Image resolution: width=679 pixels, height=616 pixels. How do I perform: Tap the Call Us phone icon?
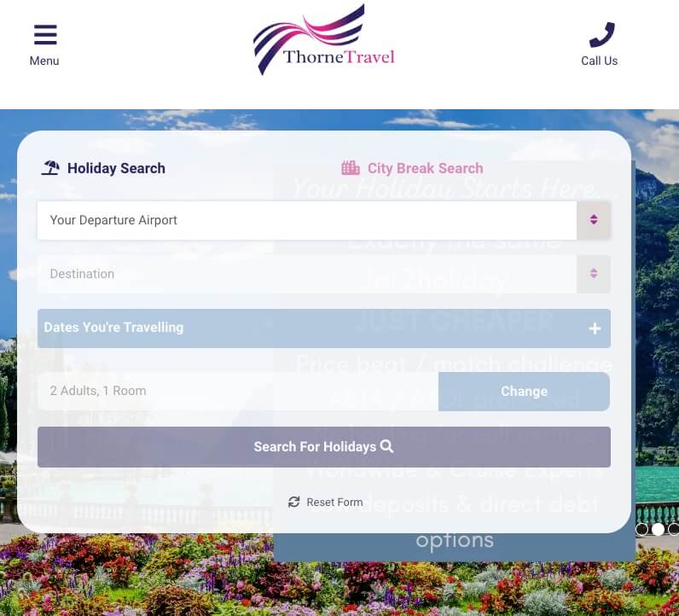[602, 35]
